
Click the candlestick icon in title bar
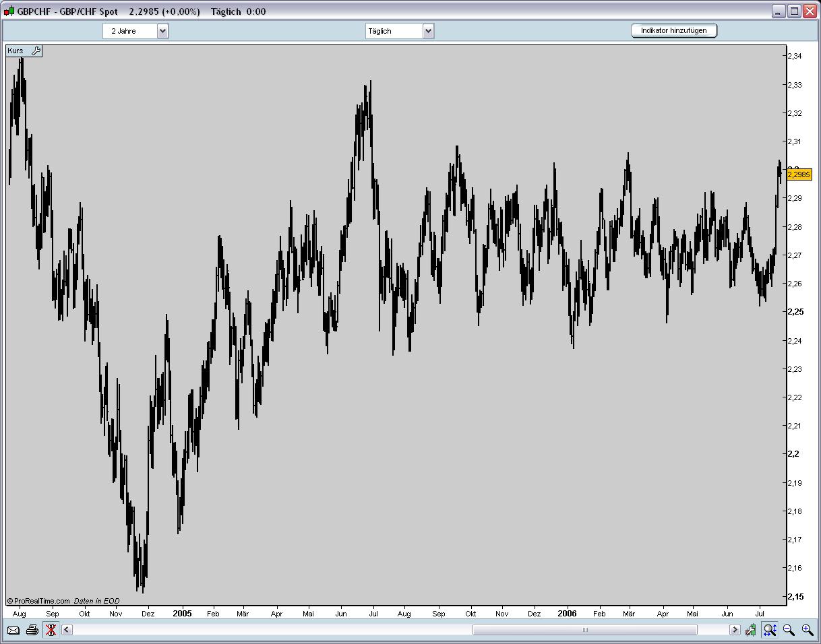coord(9,11)
